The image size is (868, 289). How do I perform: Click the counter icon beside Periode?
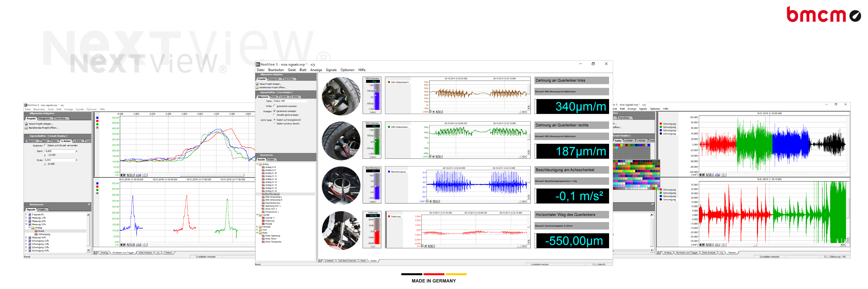tap(263, 224)
